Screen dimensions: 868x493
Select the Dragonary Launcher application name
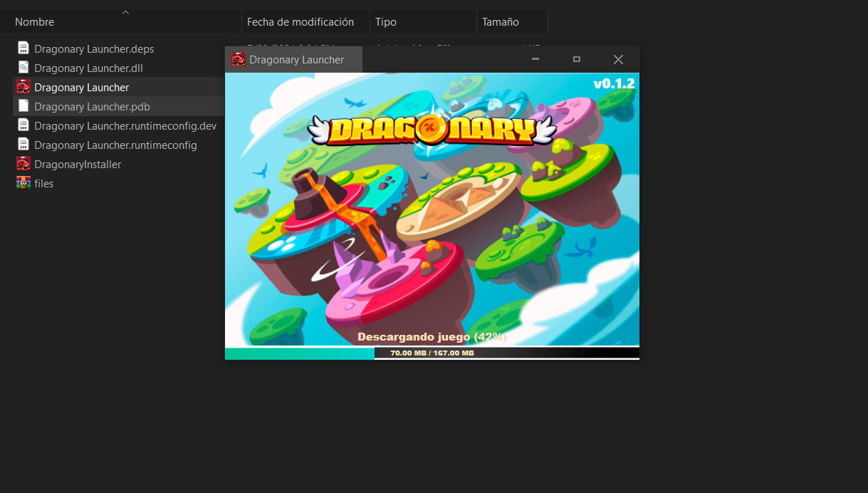pyautogui.click(x=82, y=87)
